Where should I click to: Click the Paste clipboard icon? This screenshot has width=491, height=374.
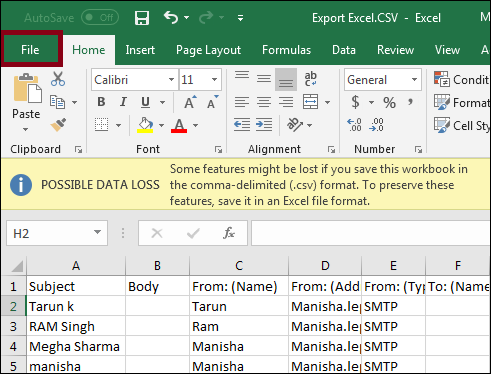click(x=27, y=88)
